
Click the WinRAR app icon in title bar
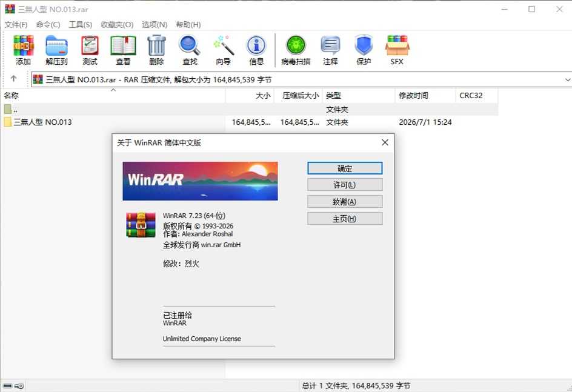(x=10, y=8)
